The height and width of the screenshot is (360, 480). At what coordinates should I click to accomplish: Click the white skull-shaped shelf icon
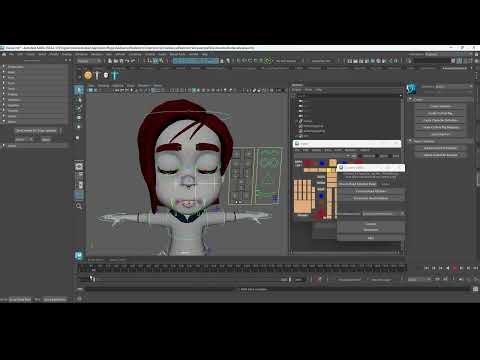coord(106,75)
